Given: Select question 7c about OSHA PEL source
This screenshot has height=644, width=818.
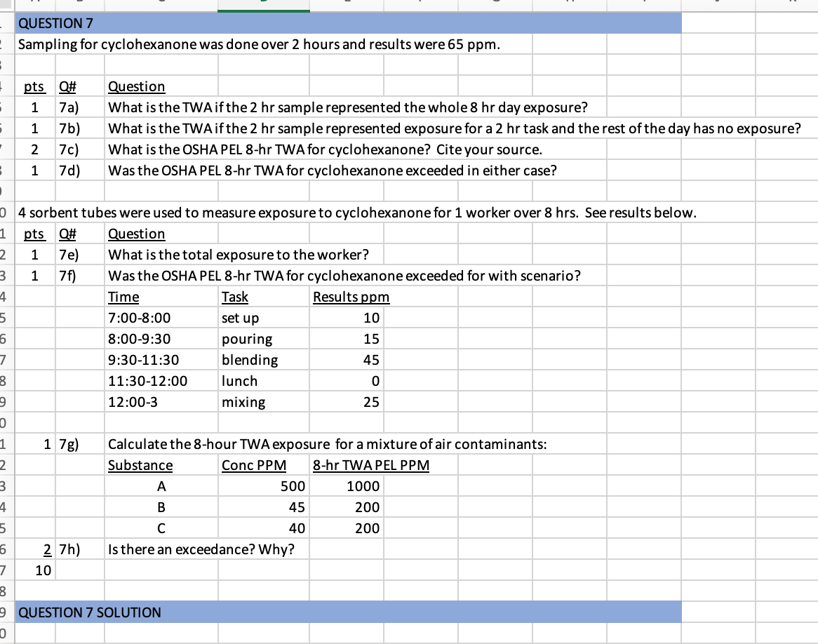Looking at the screenshot, I should coord(325,150).
